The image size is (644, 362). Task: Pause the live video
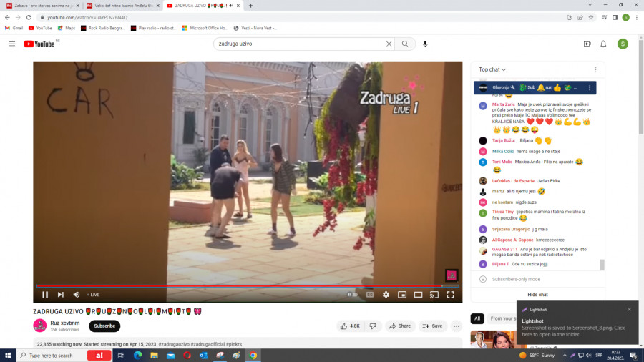[x=45, y=294]
